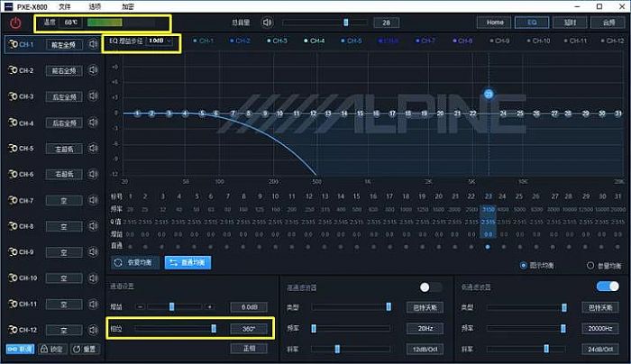Select the CH-3 row in the channel list
Screen dimensions: 631x364
(x=52, y=96)
